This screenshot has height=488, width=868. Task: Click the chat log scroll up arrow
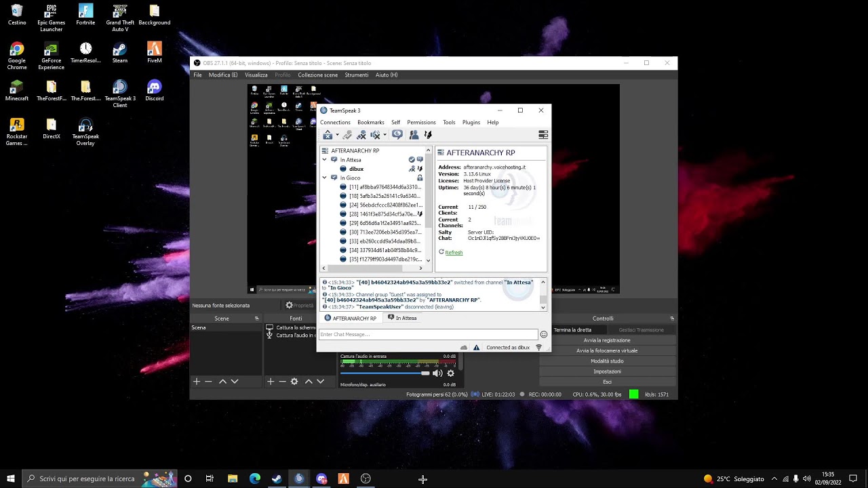click(542, 282)
